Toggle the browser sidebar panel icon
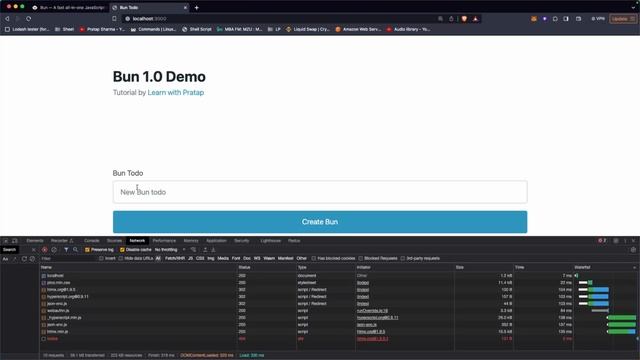640x360 pixels. (566, 19)
